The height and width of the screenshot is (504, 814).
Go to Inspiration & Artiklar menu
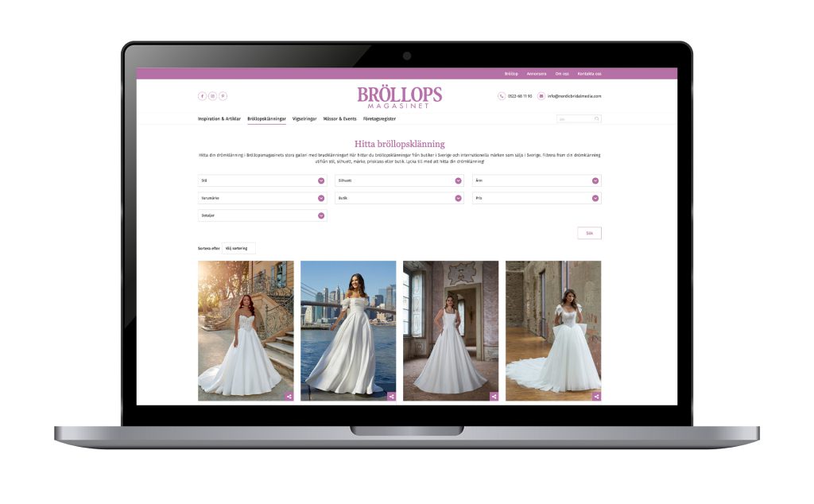coord(219,119)
